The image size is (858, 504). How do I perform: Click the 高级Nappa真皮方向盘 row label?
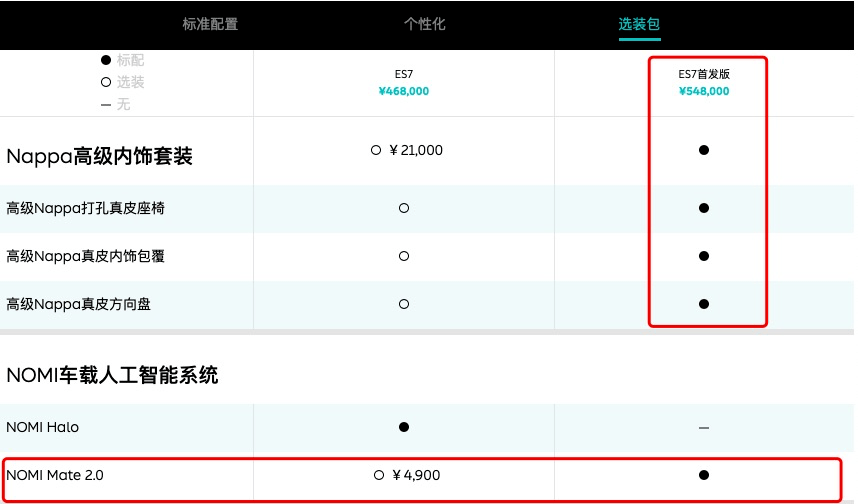pos(78,304)
